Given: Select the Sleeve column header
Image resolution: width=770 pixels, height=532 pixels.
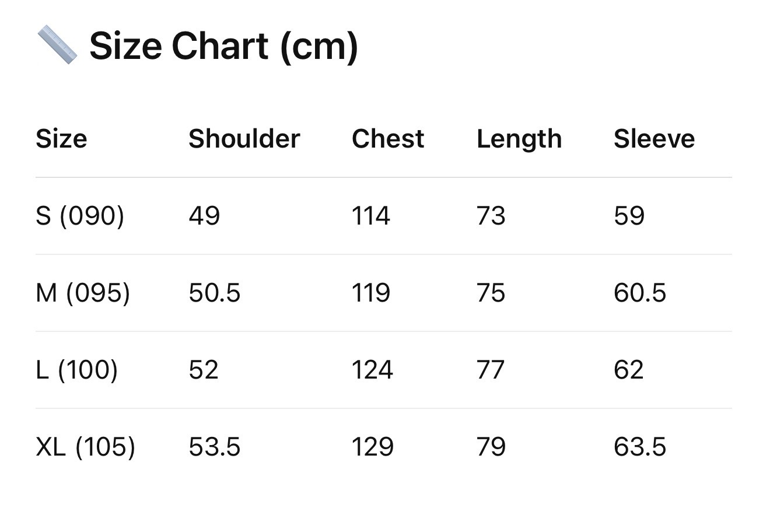Looking at the screenshot, I should tap(654, 139).
